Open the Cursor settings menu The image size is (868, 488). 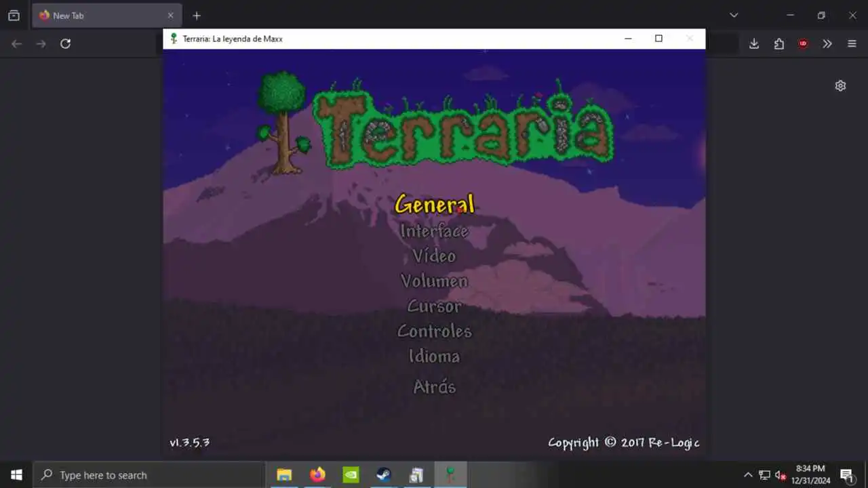point(434,306)
